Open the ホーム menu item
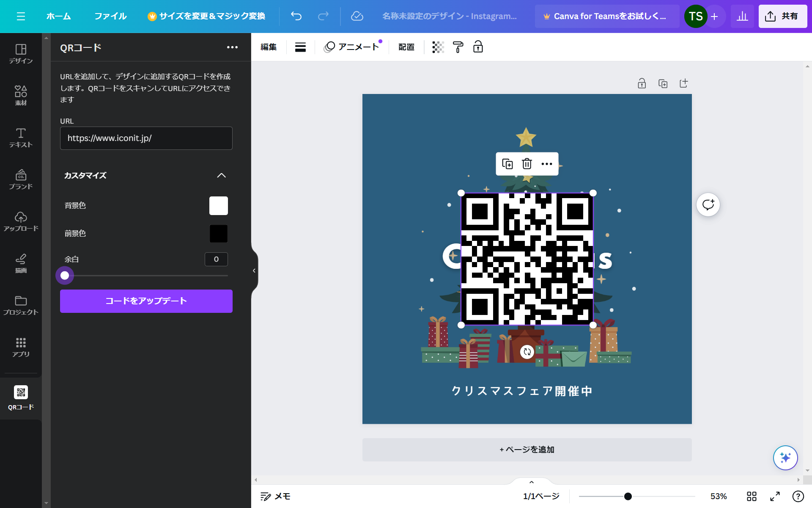The image size is (812, 508). click(x=58, y=16)
